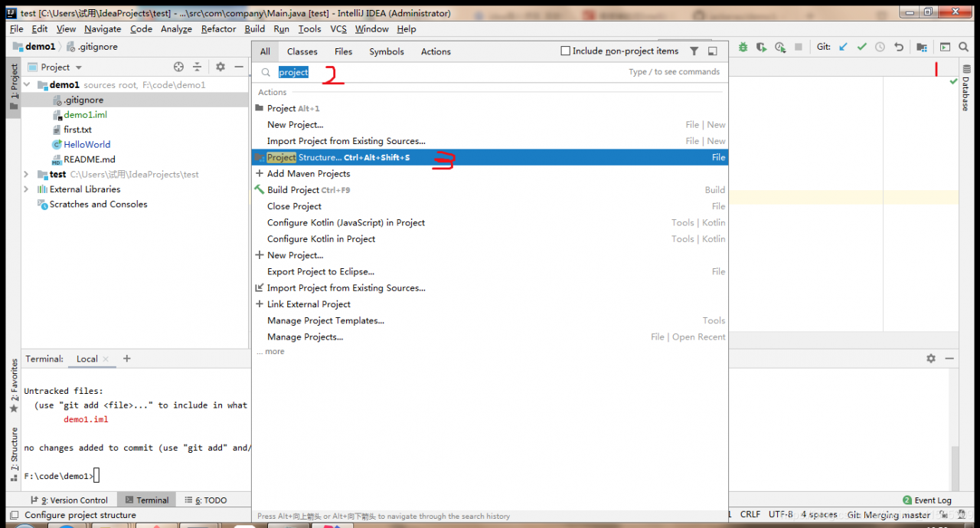Image resolution: width=980 pixels, height=528 pixels.
Task: Expand the test project node
Action: [28, 175]
